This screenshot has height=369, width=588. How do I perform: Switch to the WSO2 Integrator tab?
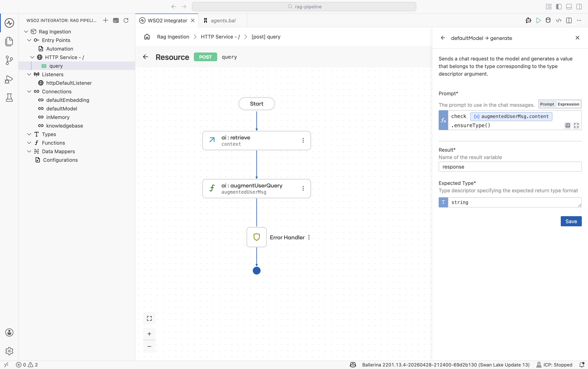pos(167,20)
